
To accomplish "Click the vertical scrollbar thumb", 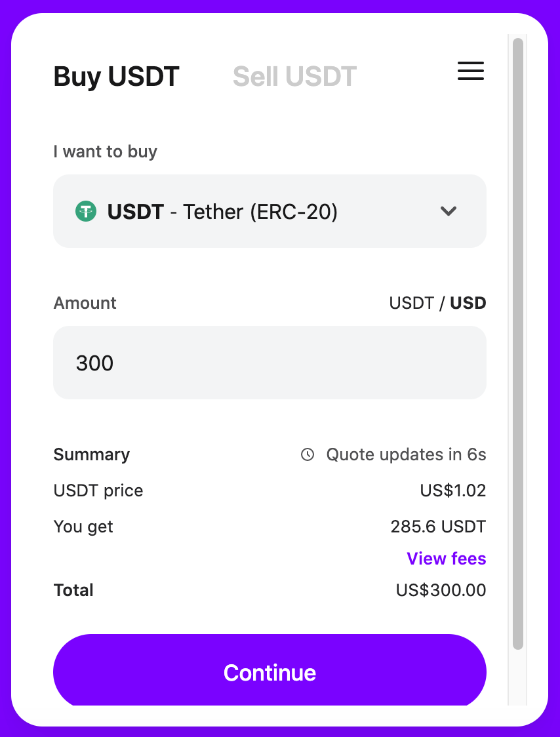I will [x=517, y=344].
